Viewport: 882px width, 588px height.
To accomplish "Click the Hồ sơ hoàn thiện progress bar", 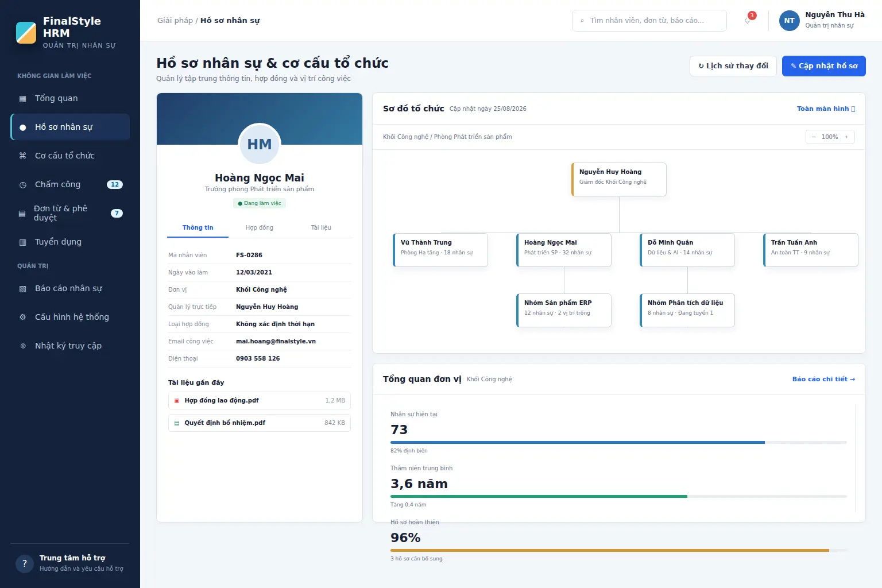I will click(x=618, y=551).
